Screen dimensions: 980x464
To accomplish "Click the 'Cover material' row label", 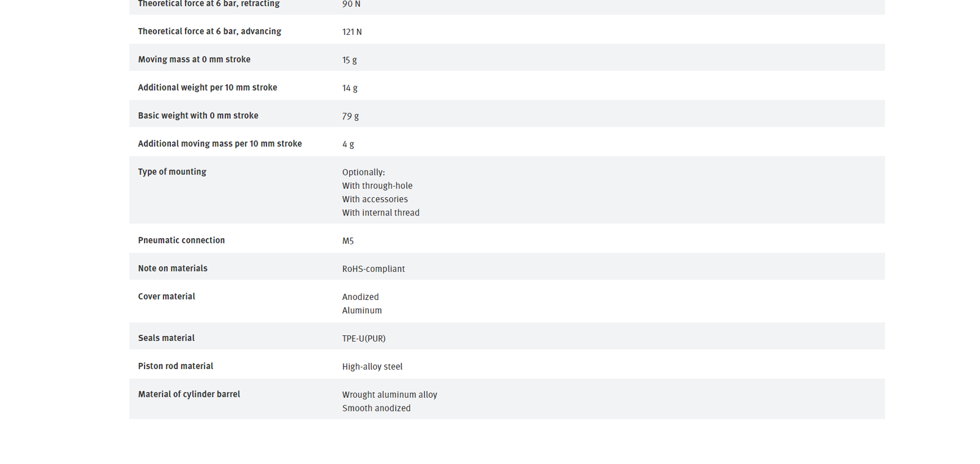I will (167, 297).
